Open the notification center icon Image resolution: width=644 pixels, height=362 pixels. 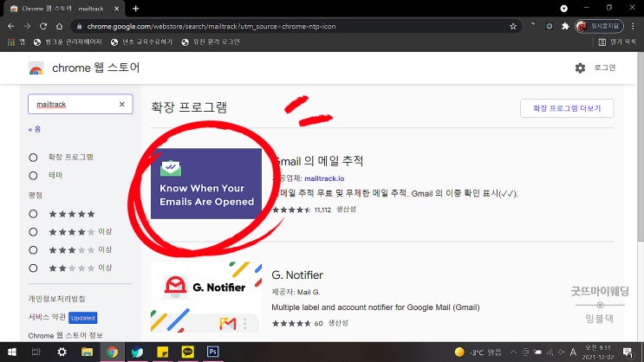pyautogui.click(x=628, y=352)
